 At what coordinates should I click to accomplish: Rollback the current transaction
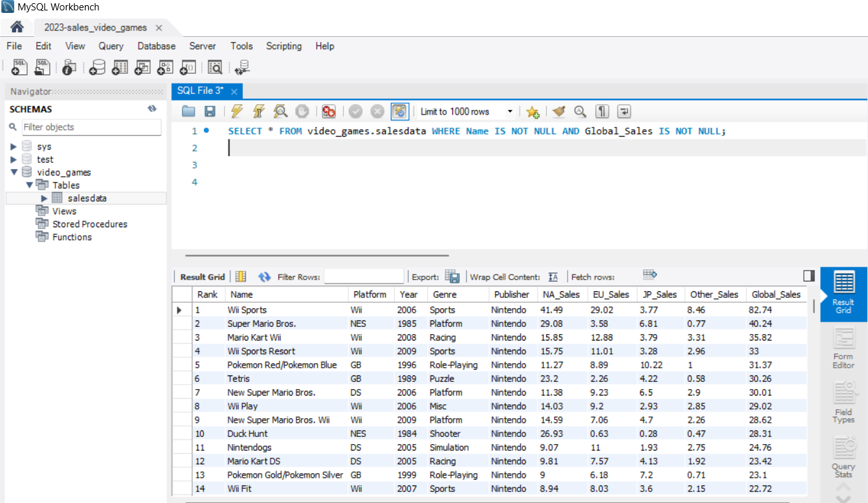coord(377,111)
